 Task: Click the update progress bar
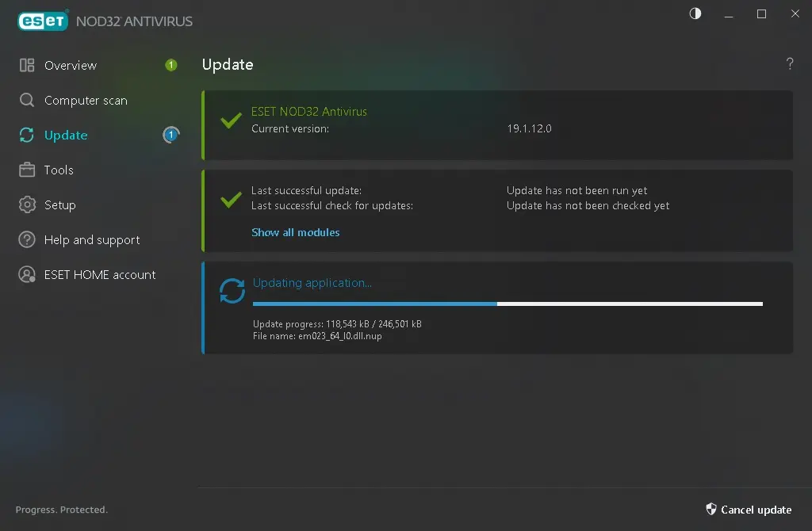click(507, 304)
